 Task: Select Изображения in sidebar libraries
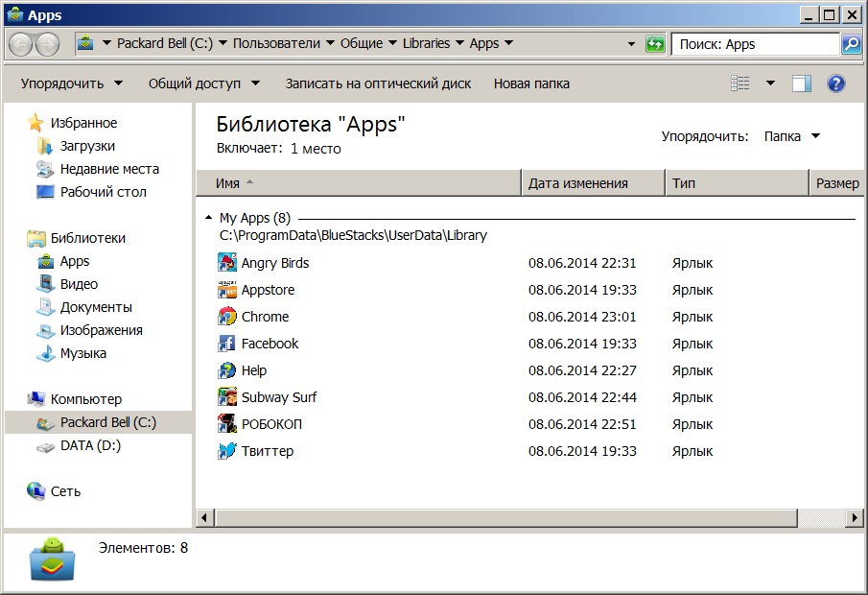point(102,330)
